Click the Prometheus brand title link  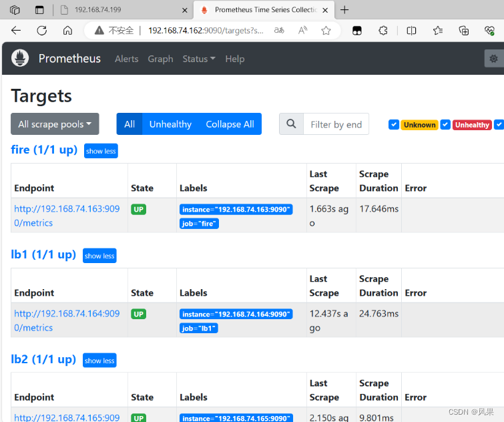(x=69, y=59)
